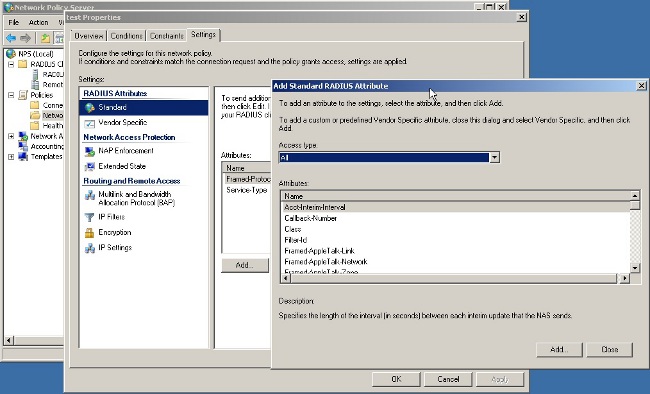Viewport: 650px width, 394px height.
Task: Select the RADIUS Clients folder icon
Action: pyautogui.click(x=23, y=64)
